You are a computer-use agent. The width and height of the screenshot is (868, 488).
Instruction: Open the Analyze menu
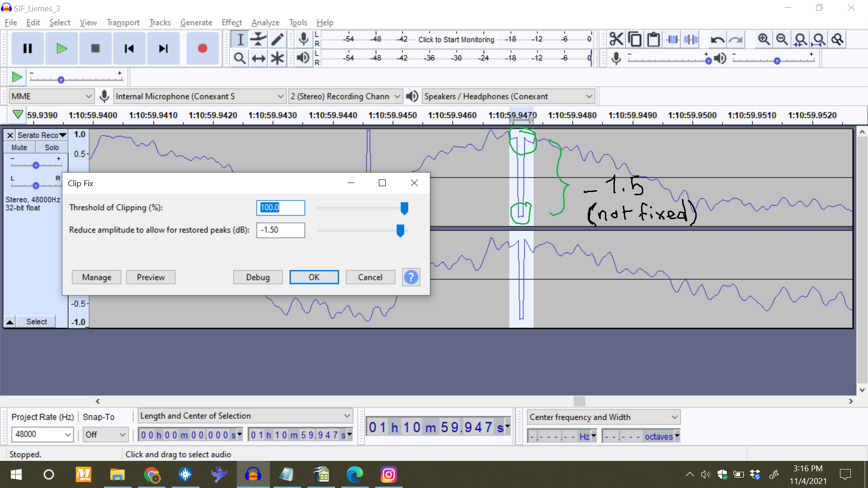pos(265,22)
